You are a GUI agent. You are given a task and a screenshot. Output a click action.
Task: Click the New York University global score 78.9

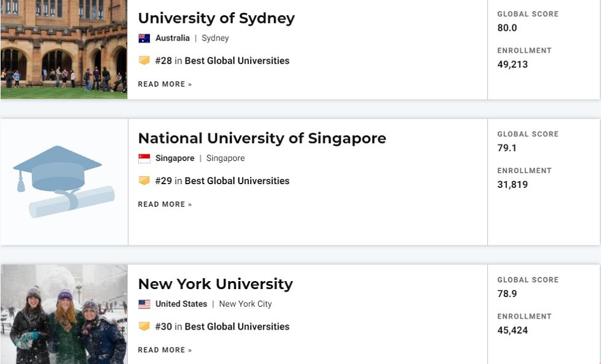click(x=507, y=293)
